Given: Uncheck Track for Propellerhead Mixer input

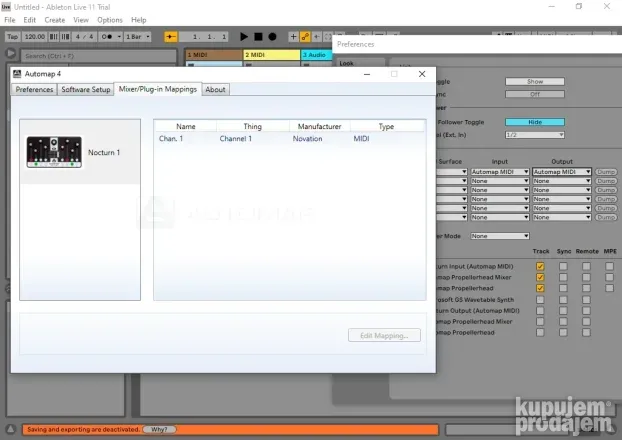Looking at the screenshot, I should point(540,277).
